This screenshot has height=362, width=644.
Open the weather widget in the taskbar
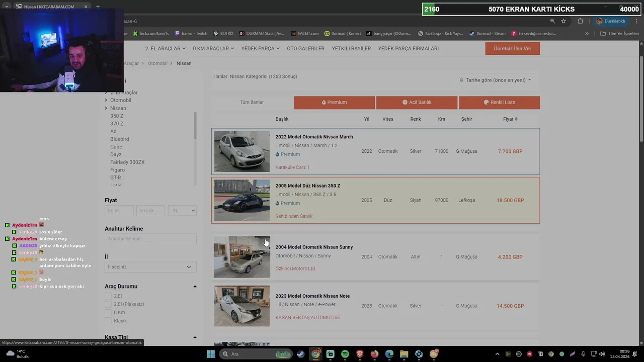17,354
